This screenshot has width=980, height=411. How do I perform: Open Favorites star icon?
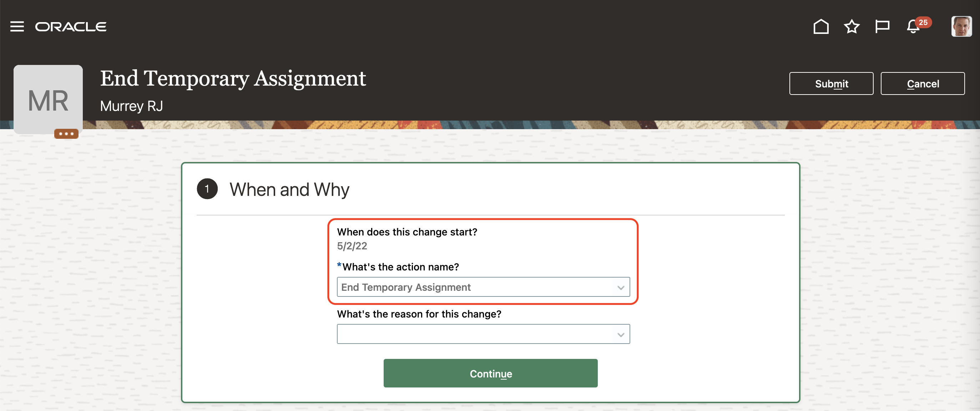(x=852, y=27)
